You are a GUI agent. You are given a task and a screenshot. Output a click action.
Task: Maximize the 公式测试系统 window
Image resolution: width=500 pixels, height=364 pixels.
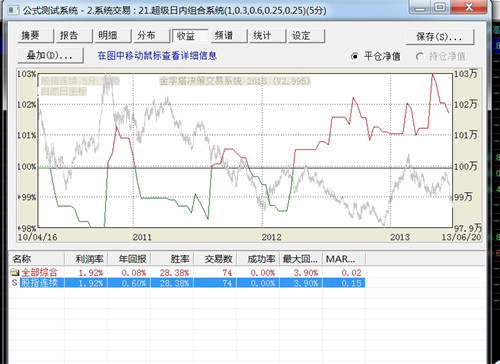click(440, 7)
